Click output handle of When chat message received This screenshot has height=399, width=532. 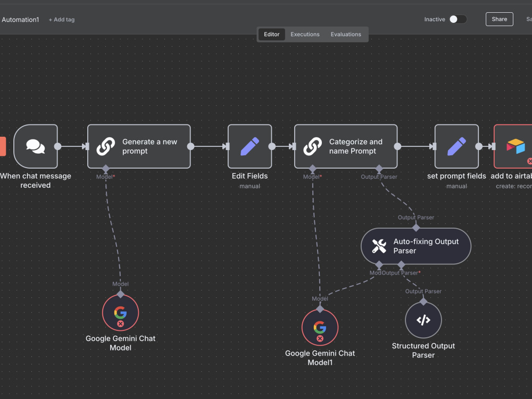(x=57, y=146)
